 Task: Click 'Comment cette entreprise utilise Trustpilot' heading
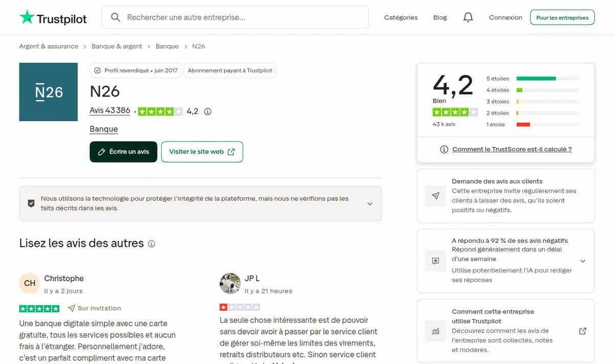[493, 316]
